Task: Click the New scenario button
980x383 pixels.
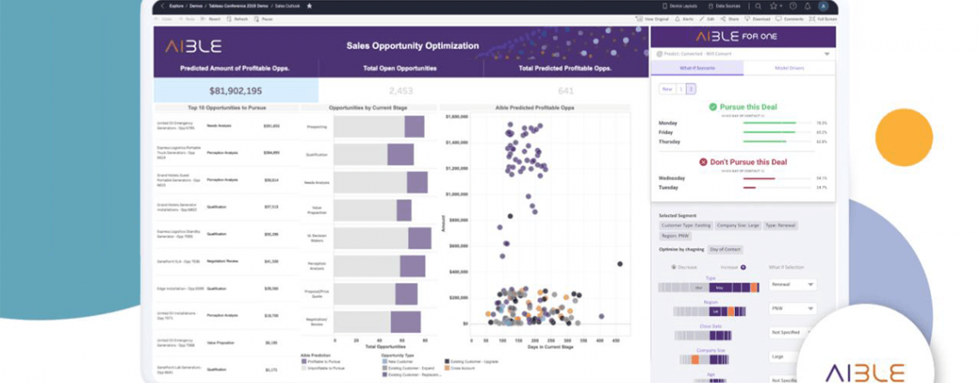Action: coord(667,89)
